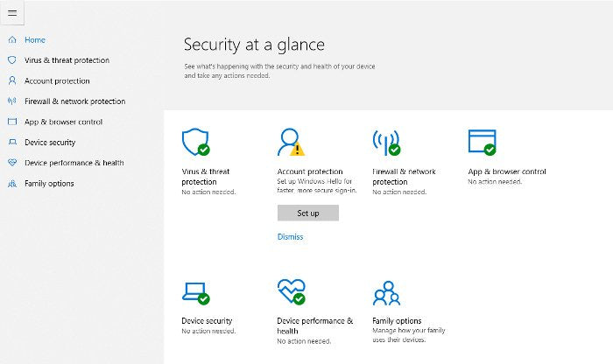Open Device security from the sidebar

(x=50, y=143)
